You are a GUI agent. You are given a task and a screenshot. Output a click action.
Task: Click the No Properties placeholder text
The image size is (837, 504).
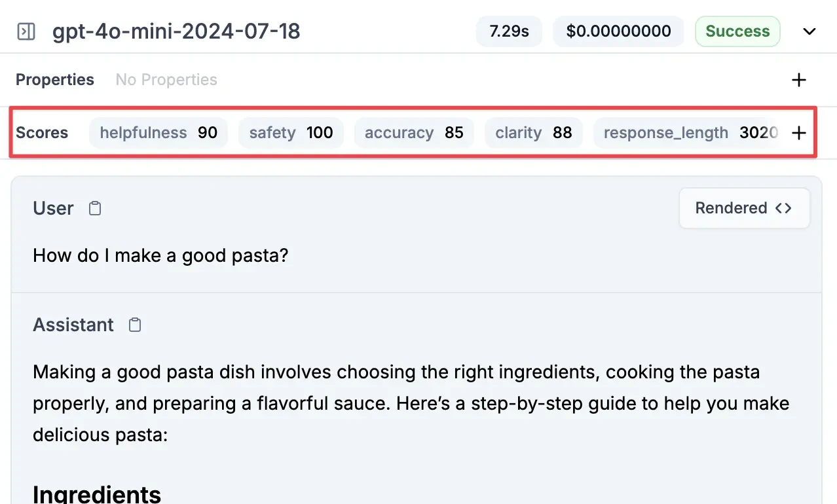166,79
